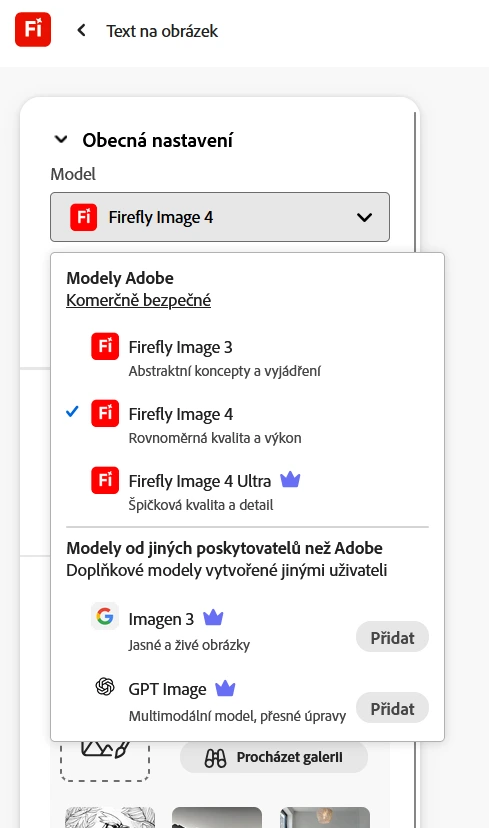Click the vertical scrollbar of the settings panel
The height and width of the screenshot is (828, 489).
(416, 182)
